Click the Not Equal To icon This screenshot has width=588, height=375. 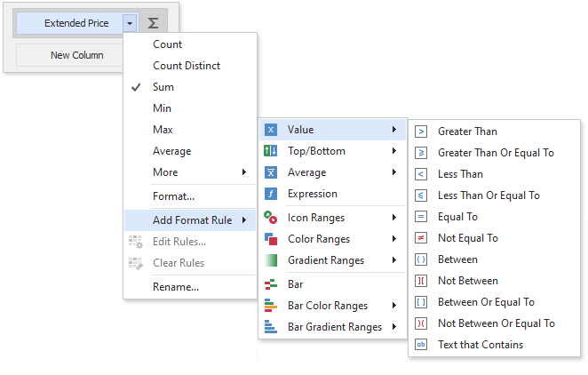pos(421,238)
